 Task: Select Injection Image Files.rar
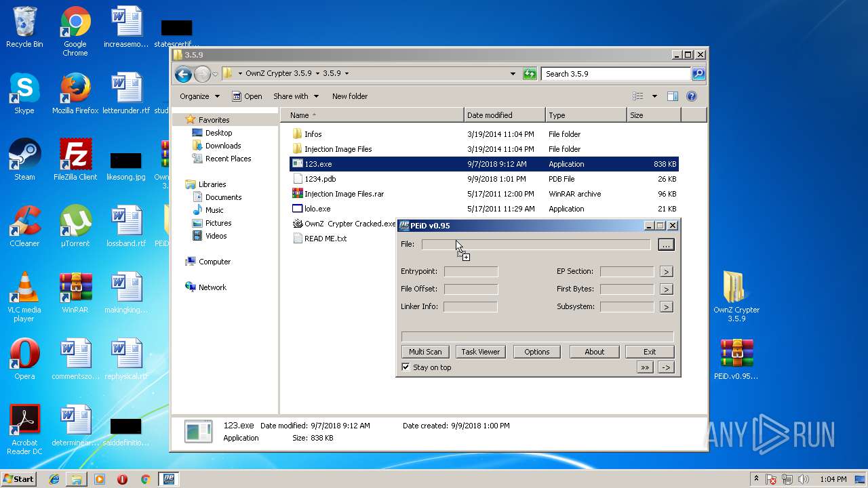point(484,194)
